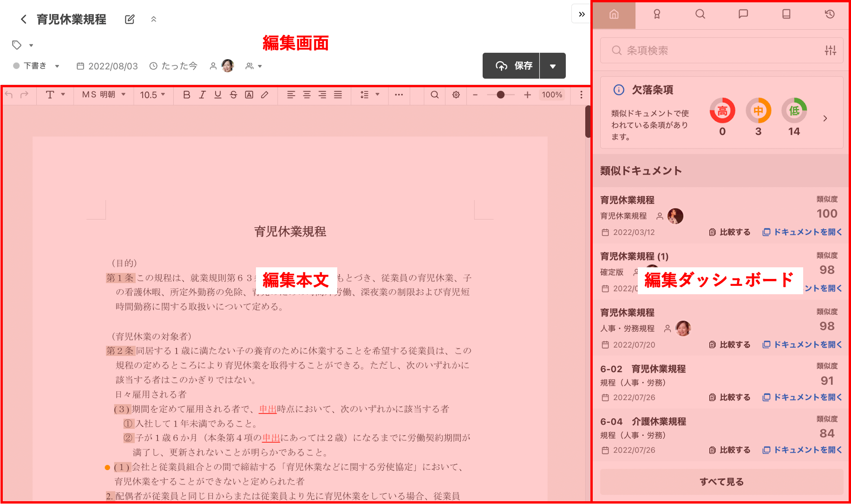Viewport: 851px width, 504px height.
Task: Toggle underline formatting
Action: pos(217,95)
